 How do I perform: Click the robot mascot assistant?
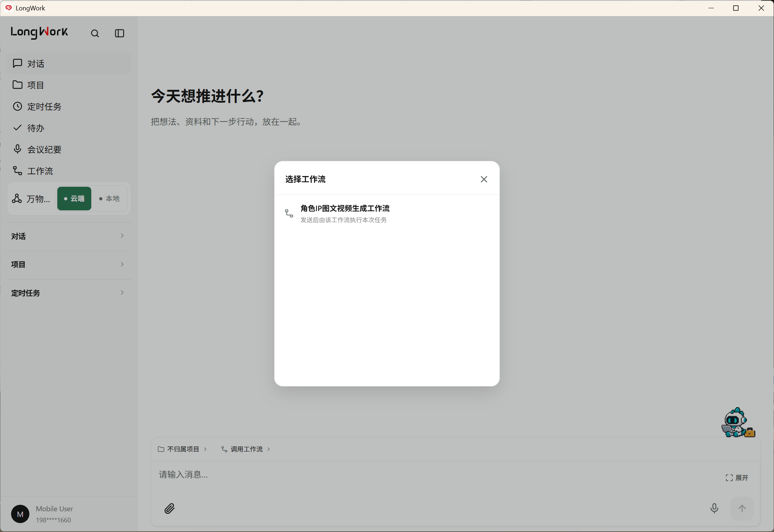[737, 423]
